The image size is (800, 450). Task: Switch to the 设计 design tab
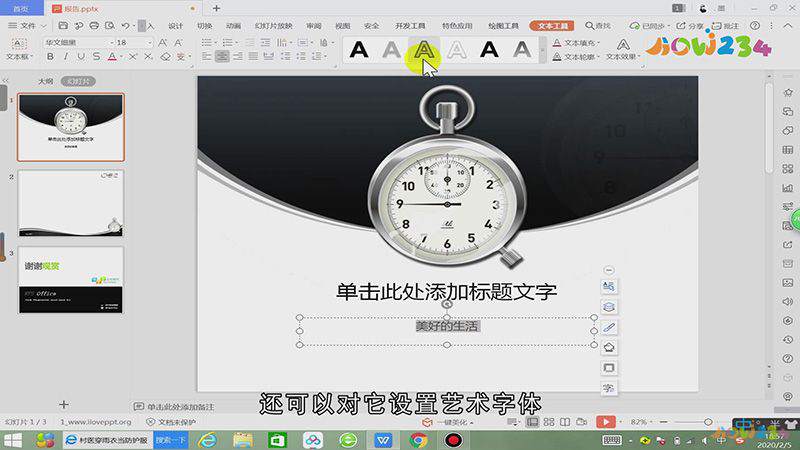(176, 26)
